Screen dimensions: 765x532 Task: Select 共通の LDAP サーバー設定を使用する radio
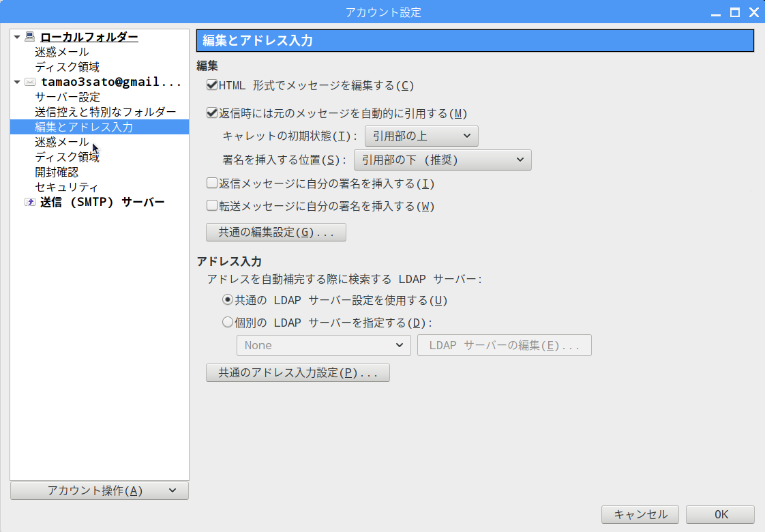point(227,299)
